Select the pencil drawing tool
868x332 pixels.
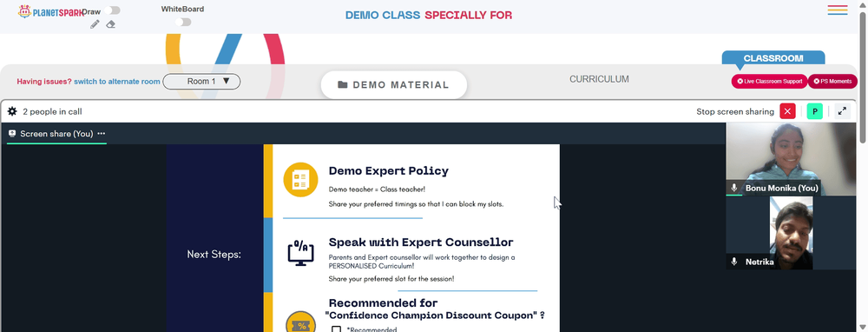pos(95,24)
